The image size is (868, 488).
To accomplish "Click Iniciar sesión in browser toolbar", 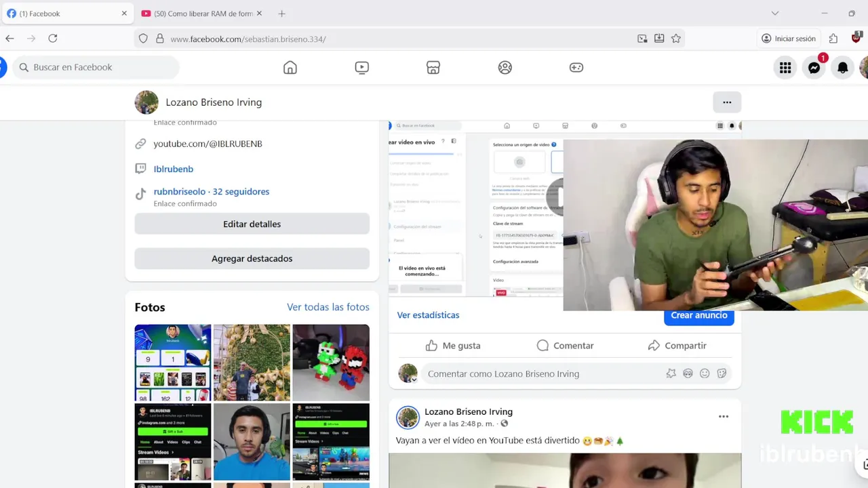I will click(789, 39).
